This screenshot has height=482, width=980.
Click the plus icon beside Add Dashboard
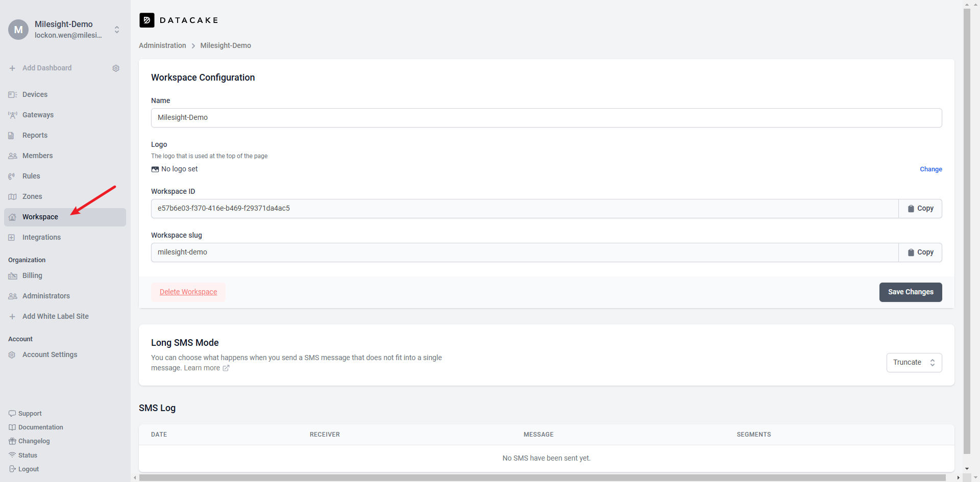tap(12, 68)
